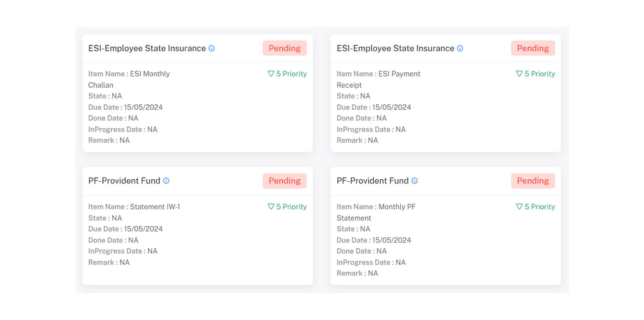This screenshot has height=320, width=644.
Task: Click Pending badge on ESI Payment Receipt card
Action: (533, 48)
